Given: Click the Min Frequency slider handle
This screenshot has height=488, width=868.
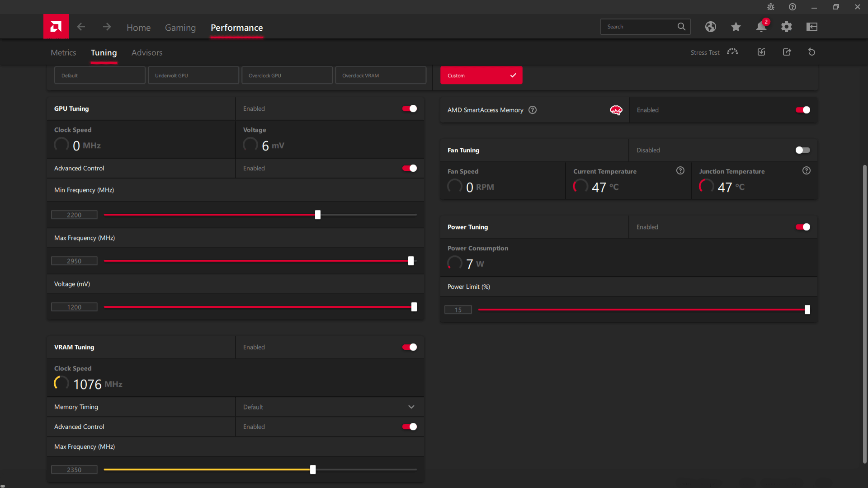Looking at the screenshot, I should [318, 215].
